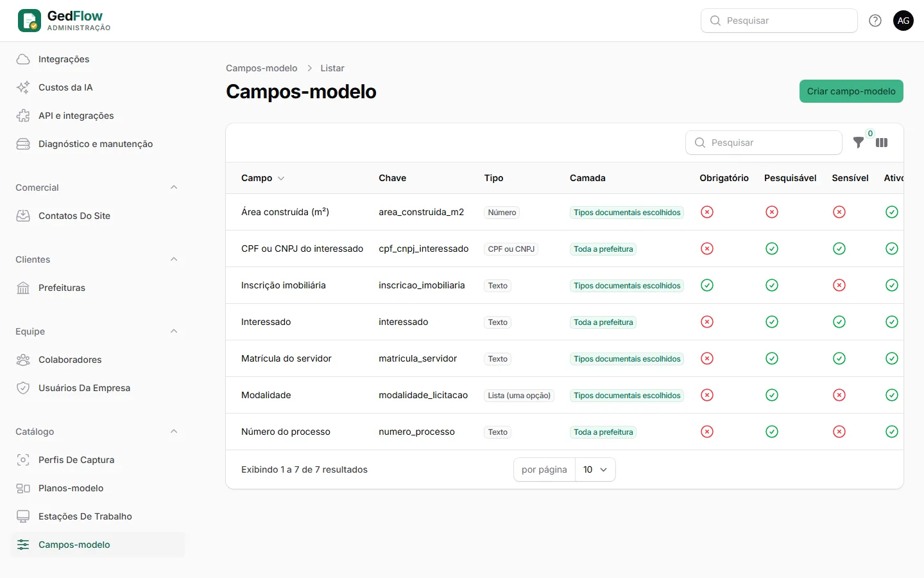Click the Pesquisável column header
924x578 pixels.
[790, 178]
